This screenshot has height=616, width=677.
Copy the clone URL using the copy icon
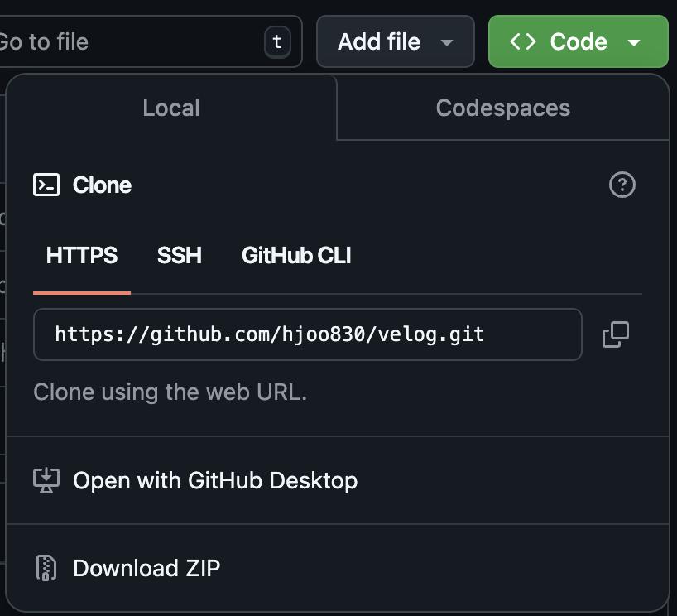point(615,334)
